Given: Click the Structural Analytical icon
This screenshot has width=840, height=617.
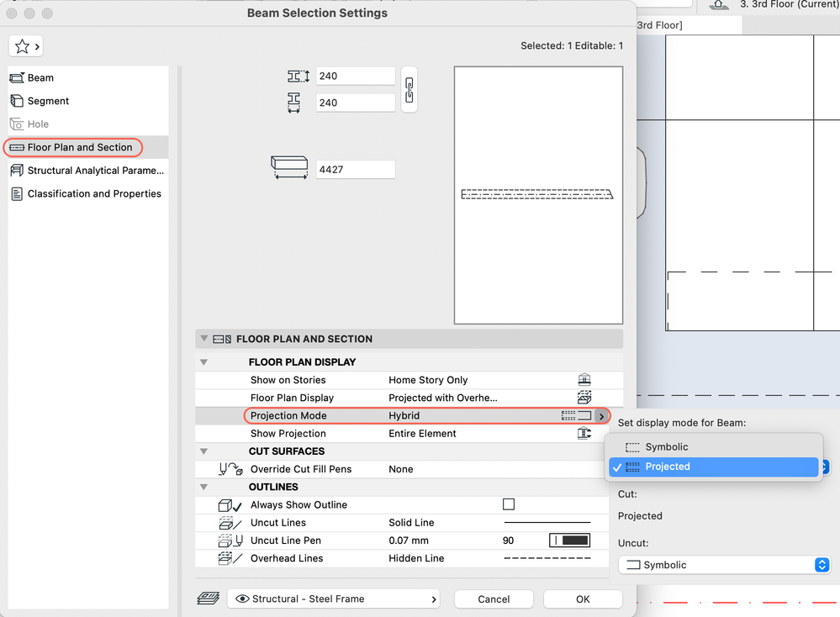Looking at the screenshot, I should point(17,171).
